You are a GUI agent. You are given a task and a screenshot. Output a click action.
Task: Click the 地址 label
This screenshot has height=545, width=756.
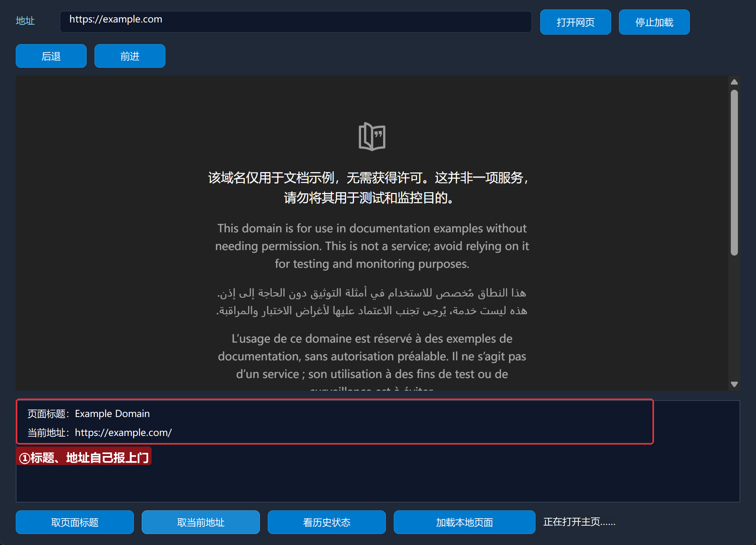pyautogui.click(x=25, y=21)
